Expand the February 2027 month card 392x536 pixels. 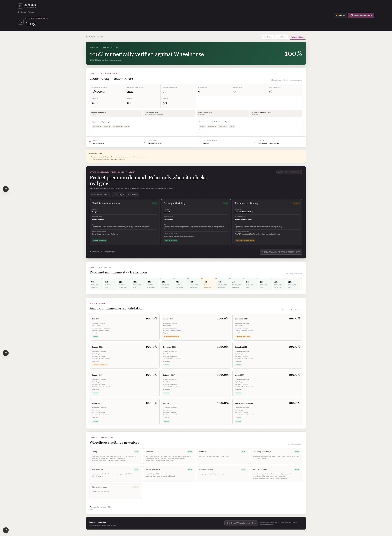tap(196, 383)
